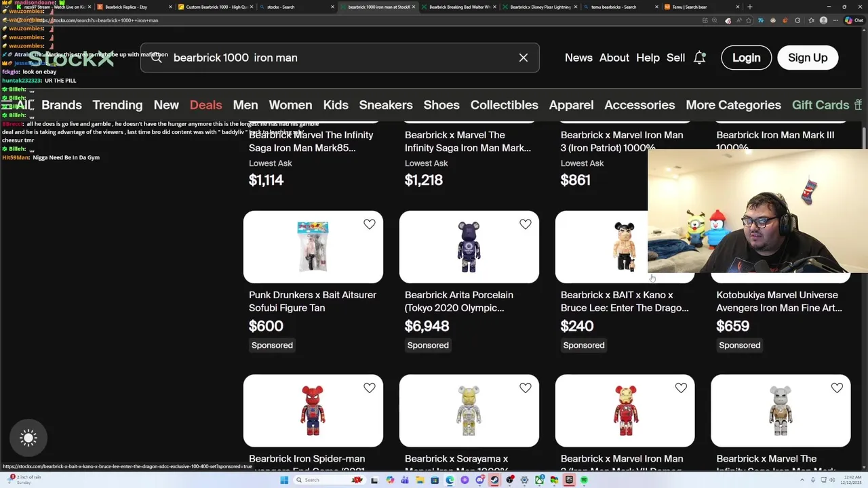This screenshot has width=868, height=488.
Task: Open the Kids category menu
Action: [336, 105]
